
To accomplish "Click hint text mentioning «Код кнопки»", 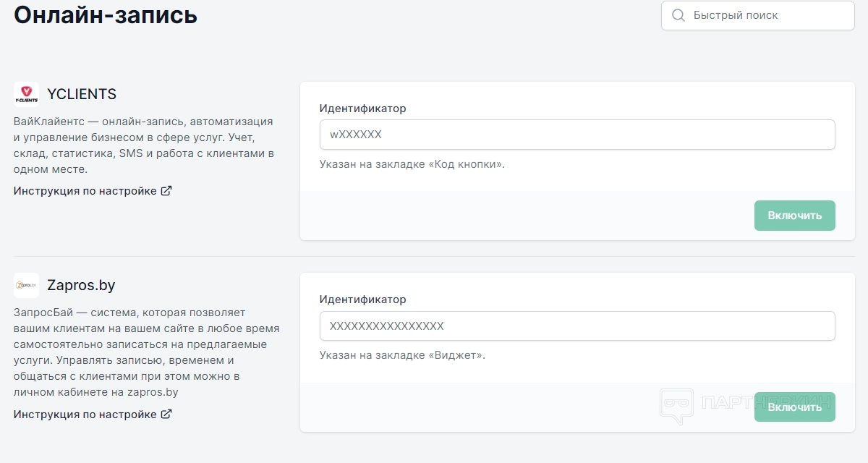I will [x=412, y=164].
